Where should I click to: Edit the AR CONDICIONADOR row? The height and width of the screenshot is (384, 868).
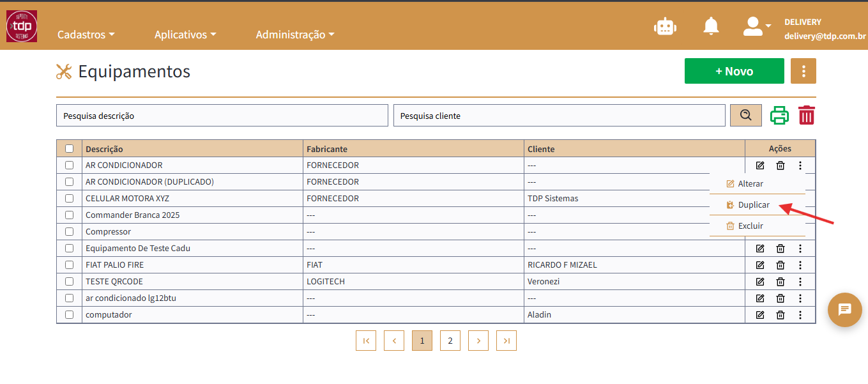pyautogui.click(x=760, y=165)
